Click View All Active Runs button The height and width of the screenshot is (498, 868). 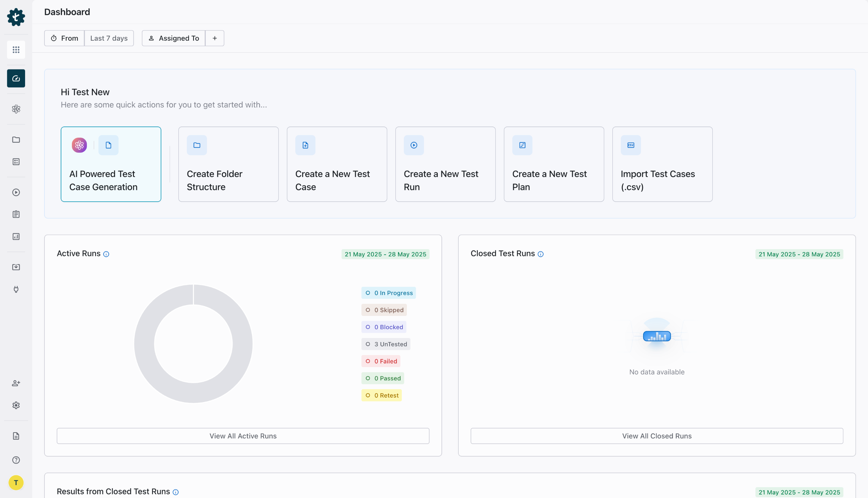[243, 436]
